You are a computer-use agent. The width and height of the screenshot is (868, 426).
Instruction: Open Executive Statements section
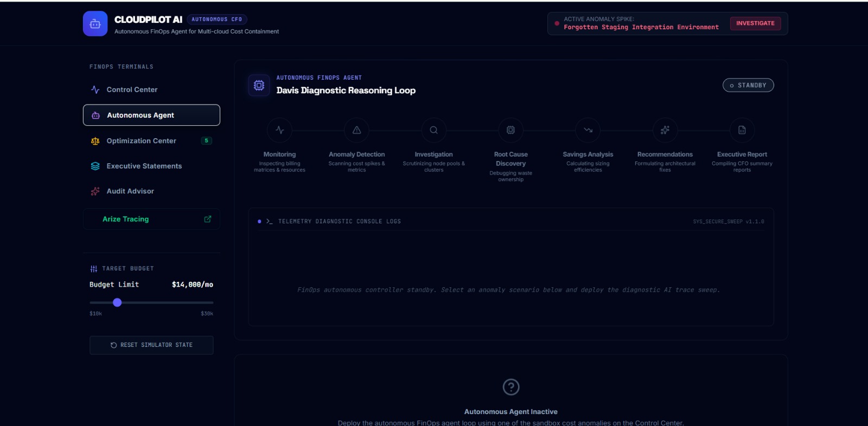pos(151,166)
